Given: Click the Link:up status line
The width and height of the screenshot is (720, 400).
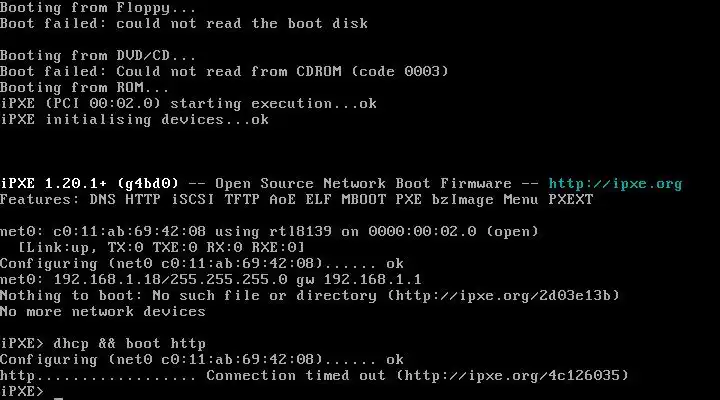Looking at the screenshot, I should (161, 248).
